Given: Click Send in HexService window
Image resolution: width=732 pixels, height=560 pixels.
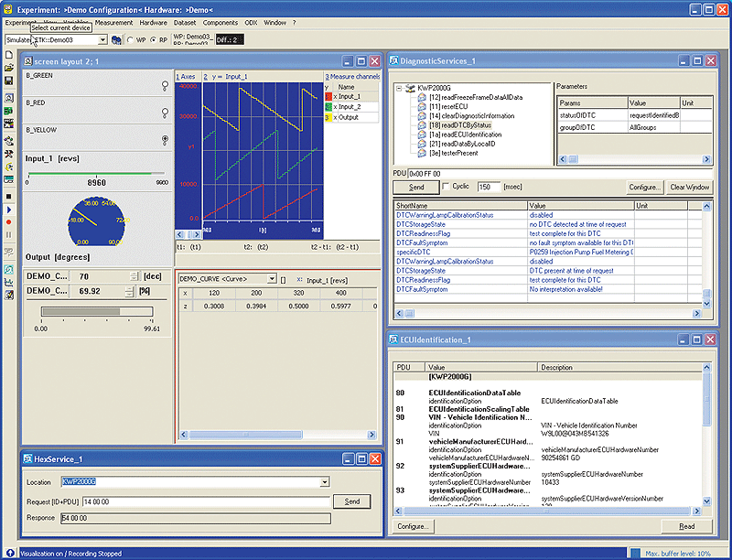Looking at the screenshot, I should (x=352, y=501).
